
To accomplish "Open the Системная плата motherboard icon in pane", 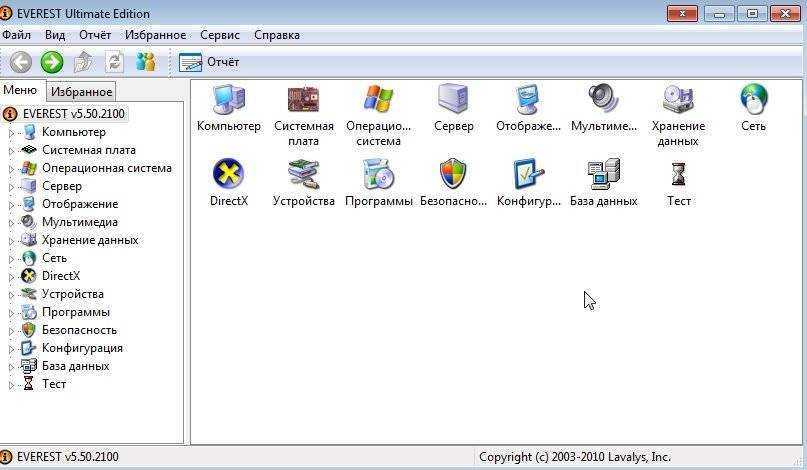I will click(x=303, y=99).
